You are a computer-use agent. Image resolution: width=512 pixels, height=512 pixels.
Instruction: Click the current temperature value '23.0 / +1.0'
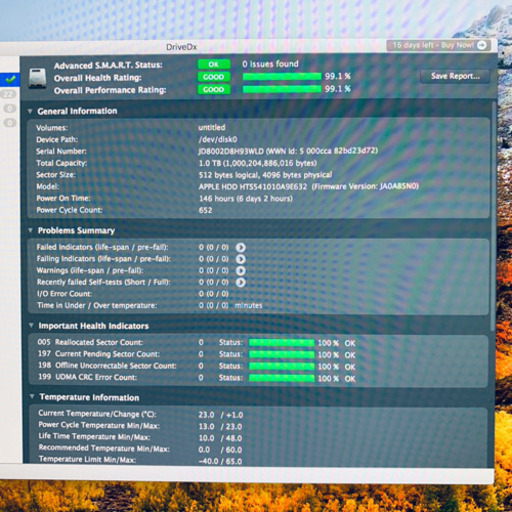coord(221,415)
